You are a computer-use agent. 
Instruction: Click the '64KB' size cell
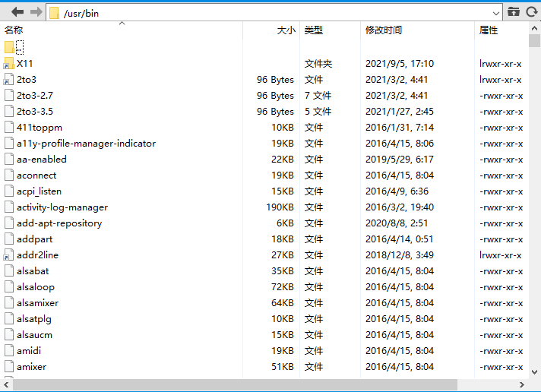[x=283, y=302]
